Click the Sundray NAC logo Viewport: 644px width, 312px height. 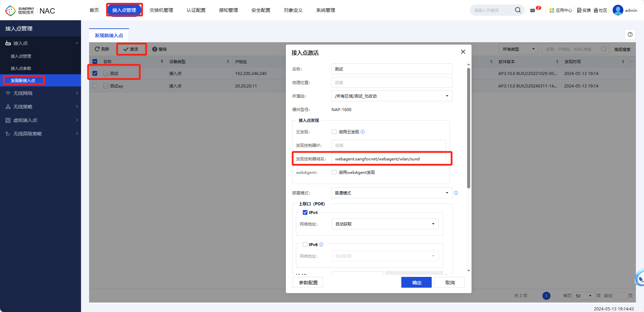[30, 10]
